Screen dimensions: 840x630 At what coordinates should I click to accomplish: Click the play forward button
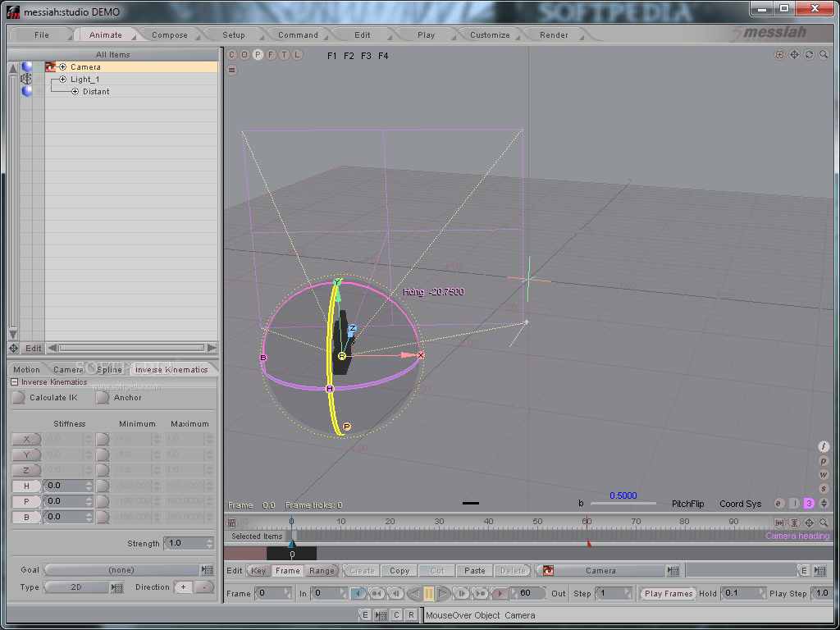tap(444, 593)
